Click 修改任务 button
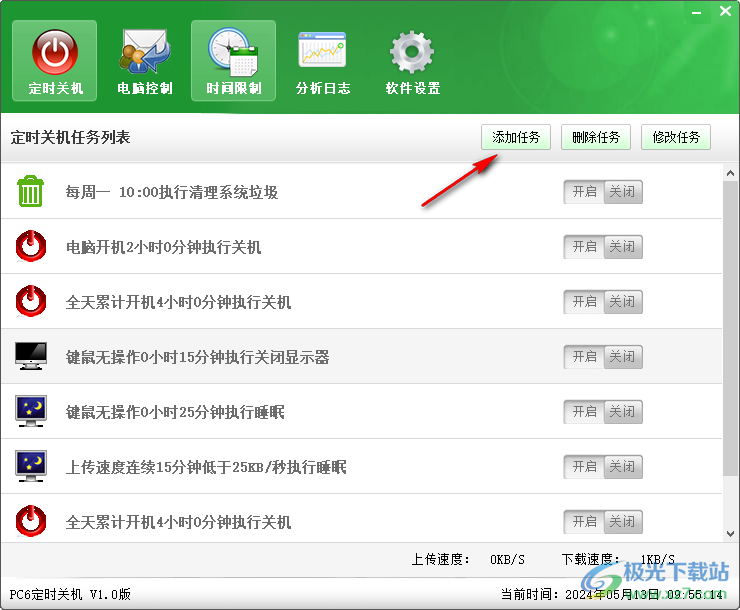The width and height of the screenshot is (740, 610). click(676, 137)
